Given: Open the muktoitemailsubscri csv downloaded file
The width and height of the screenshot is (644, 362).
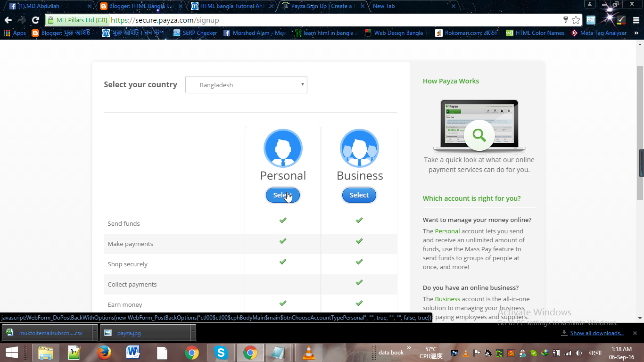Looking at the screenshot, I should point(46,333).
